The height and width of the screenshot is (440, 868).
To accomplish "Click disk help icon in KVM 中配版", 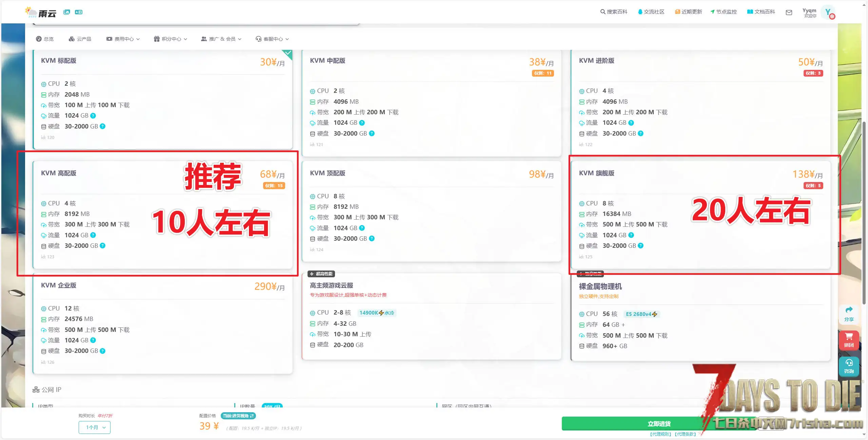I will tap(372, 133).
